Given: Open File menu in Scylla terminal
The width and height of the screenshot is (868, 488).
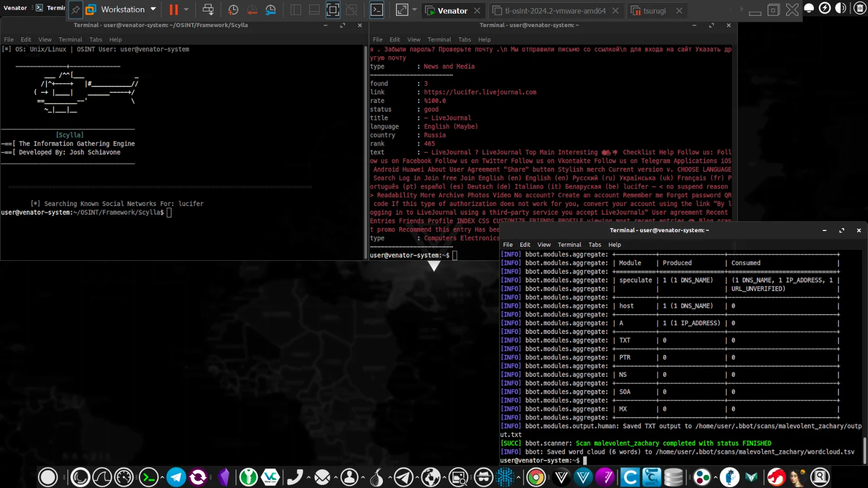Looking at the screenshot, I should point(9,40).
